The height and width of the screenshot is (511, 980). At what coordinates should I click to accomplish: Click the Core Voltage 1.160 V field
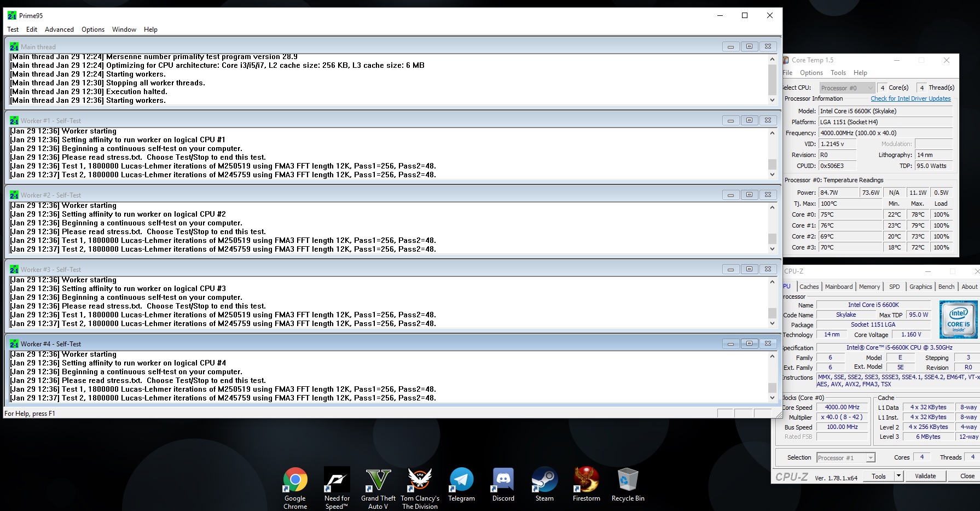911,334
